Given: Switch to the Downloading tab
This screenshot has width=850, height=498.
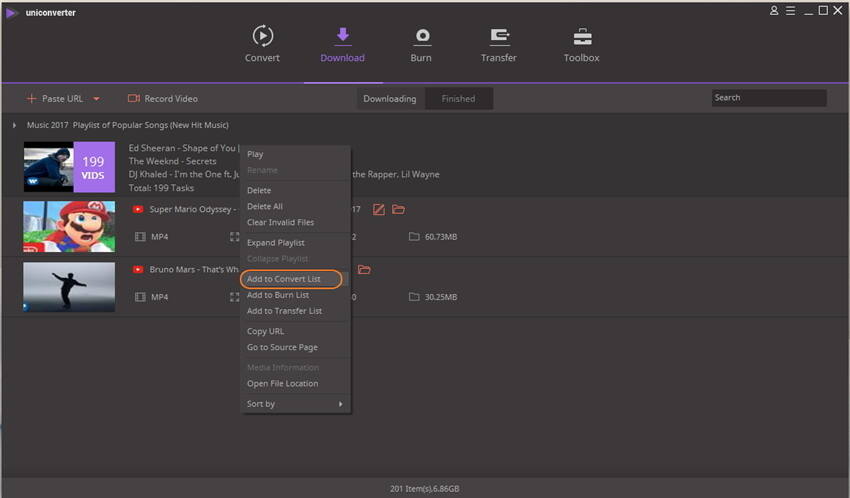Looking at the screenshot, I should 390,99.
